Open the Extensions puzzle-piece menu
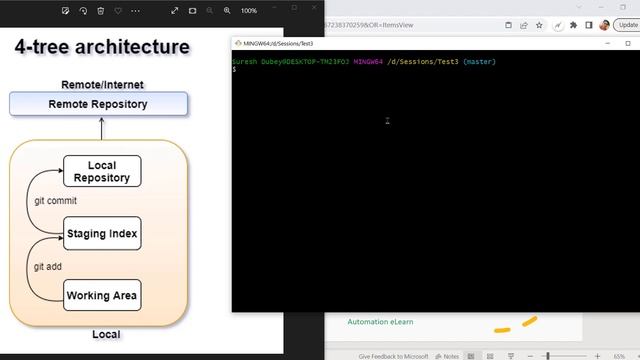This screenshot has width=640, height=360. 573,25
